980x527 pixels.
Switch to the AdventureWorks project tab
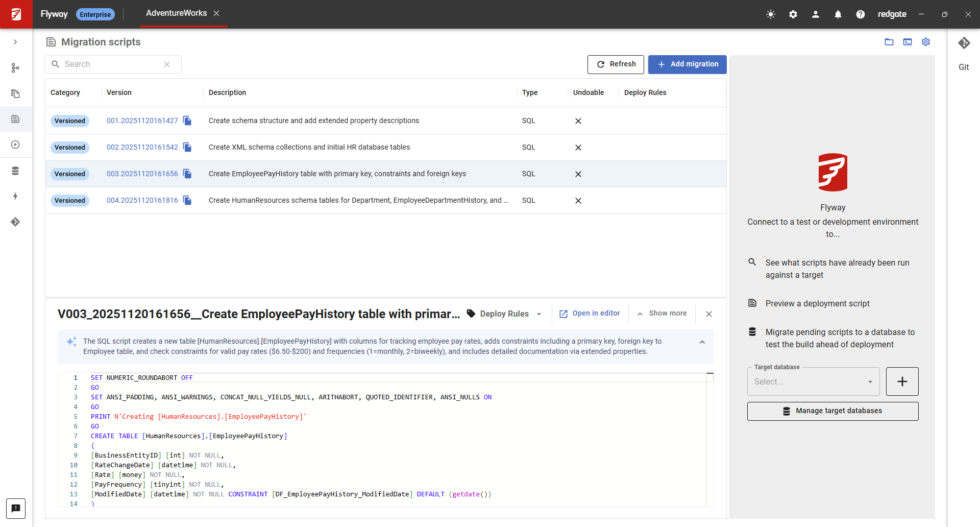[x=176, y=13]
